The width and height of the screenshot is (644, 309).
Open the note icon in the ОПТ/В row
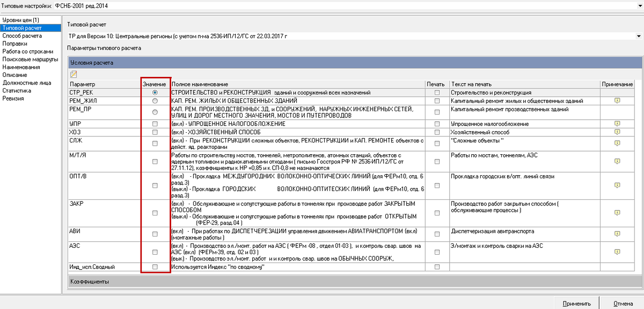(x=617, y=185)
